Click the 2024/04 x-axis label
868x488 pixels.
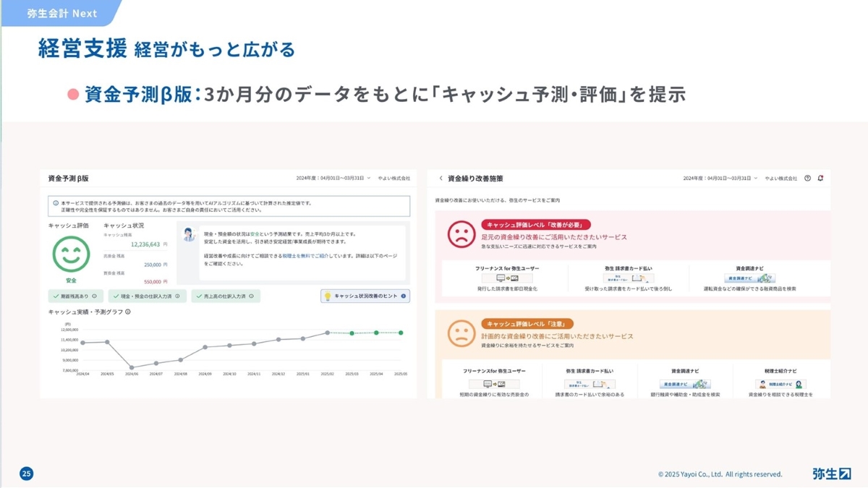point(82,374)
